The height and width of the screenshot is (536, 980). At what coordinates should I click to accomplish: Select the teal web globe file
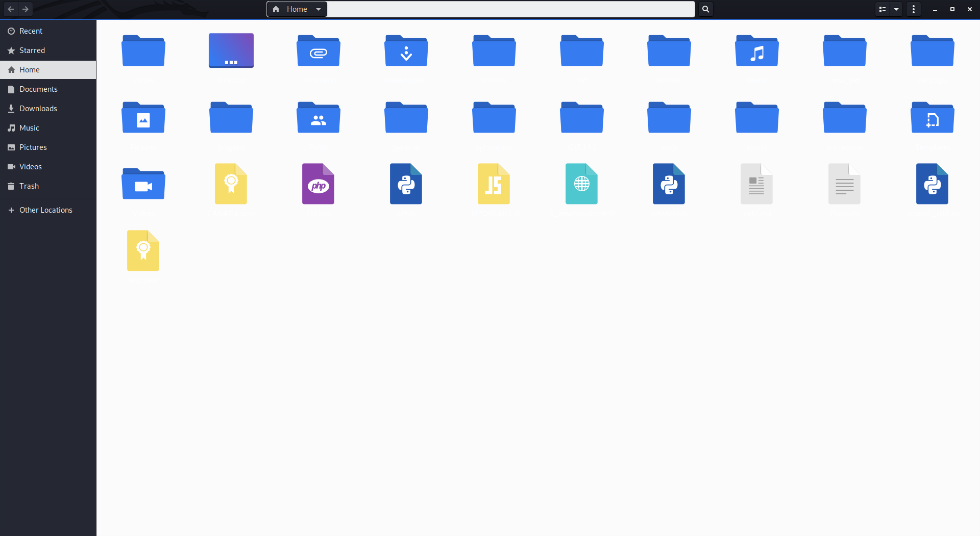[x=581, y=184]
